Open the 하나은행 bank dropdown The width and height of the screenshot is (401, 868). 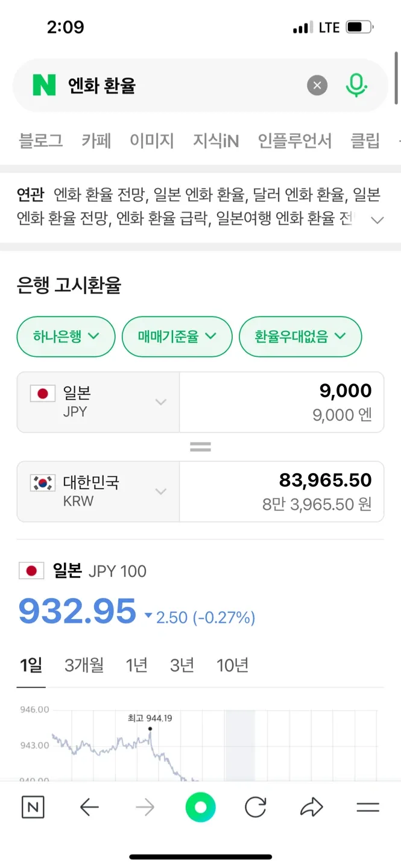66,336
